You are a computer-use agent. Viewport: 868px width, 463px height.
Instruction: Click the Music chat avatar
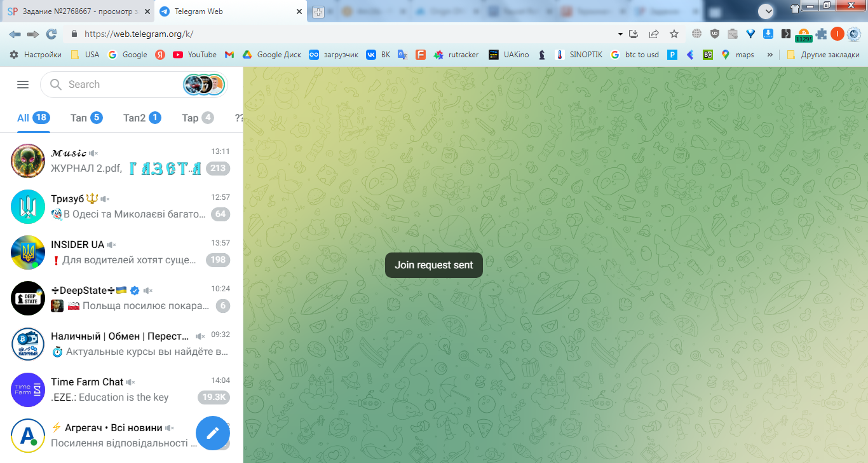[x=28, y=161]
